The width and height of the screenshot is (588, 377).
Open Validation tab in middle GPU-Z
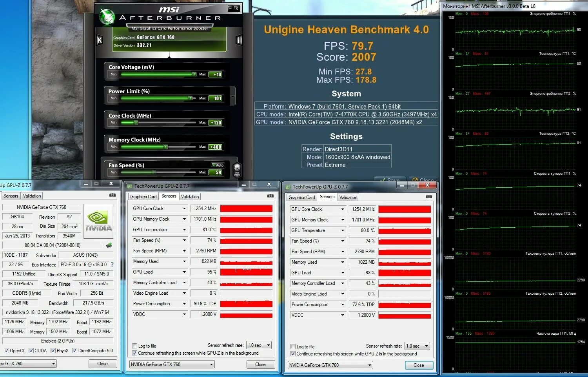click(190, 197)
